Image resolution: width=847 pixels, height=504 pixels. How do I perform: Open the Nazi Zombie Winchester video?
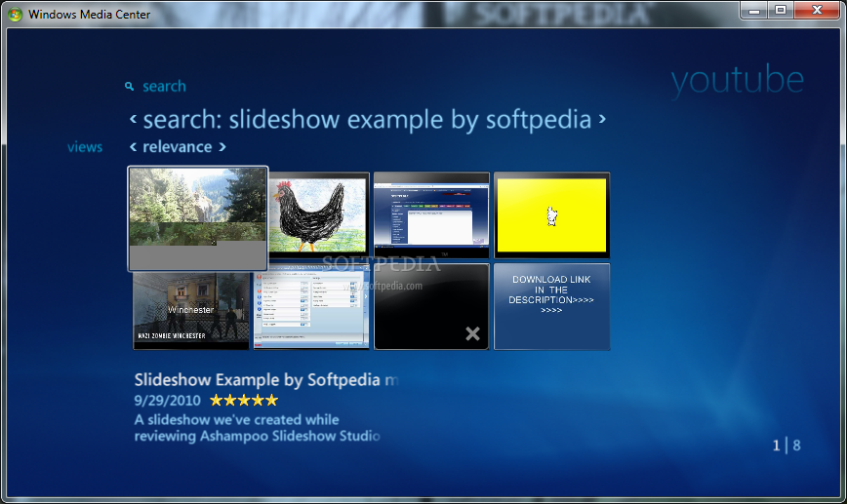191,310
